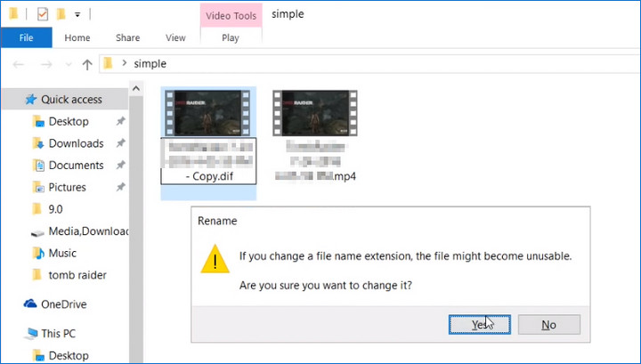The width and height of the screenshot is (641, 364).
Task: Open the tomb raider folder in sidebar
Action: 77,275
